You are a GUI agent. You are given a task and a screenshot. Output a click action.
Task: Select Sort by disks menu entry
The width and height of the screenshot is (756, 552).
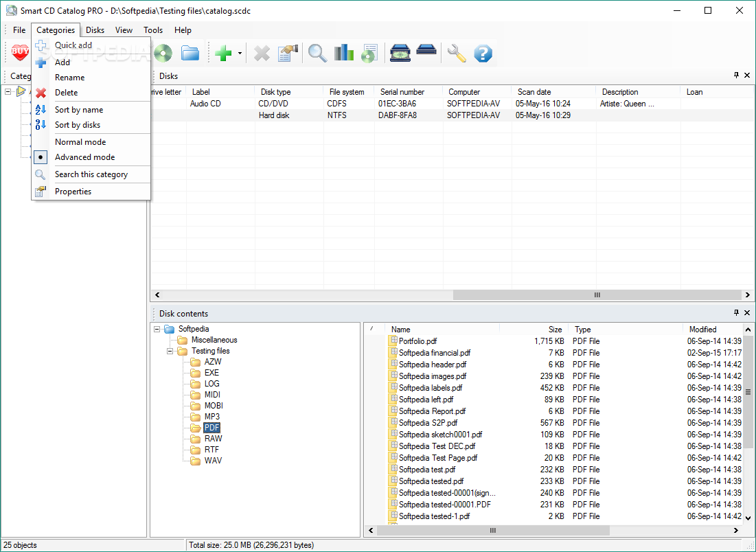pyautogui.click(x=91, y=125)
